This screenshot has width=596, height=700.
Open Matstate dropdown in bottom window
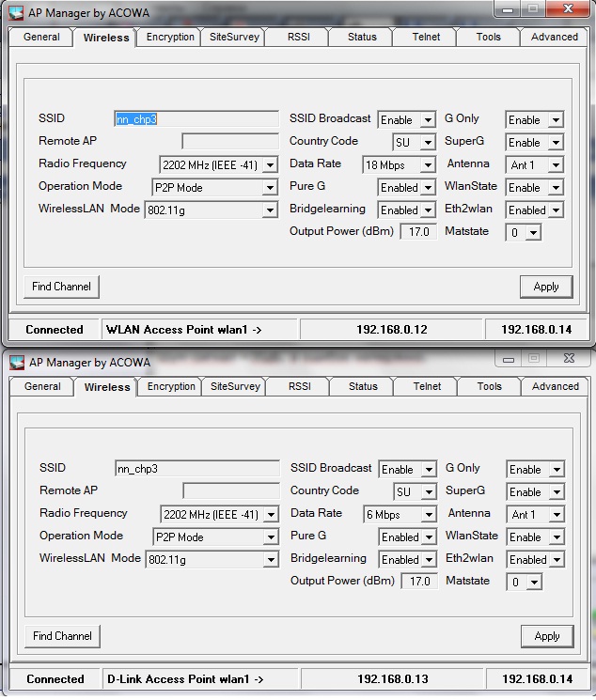524,582
